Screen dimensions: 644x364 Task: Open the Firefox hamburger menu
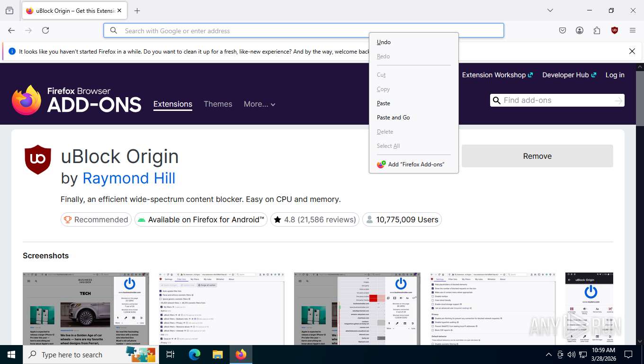[x=633, y=30]
